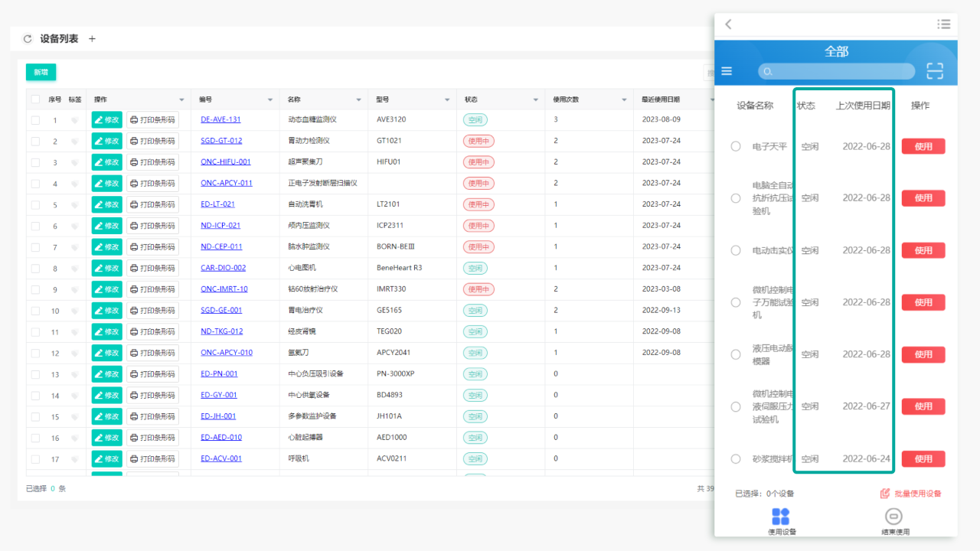Click date cell 2023-03-08
Screen dimensions: 980x551
pyautogui.click(x=661, y=289)
